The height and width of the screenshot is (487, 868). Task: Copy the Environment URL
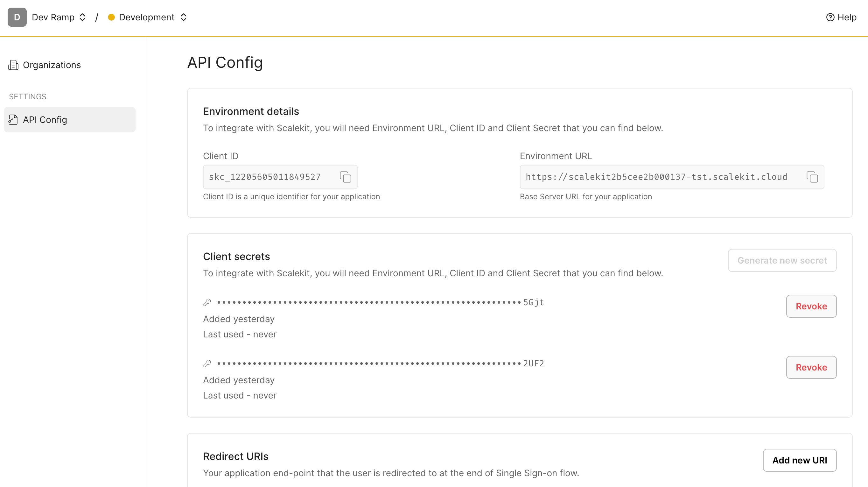pyautogui.click(x=812, y=177)
